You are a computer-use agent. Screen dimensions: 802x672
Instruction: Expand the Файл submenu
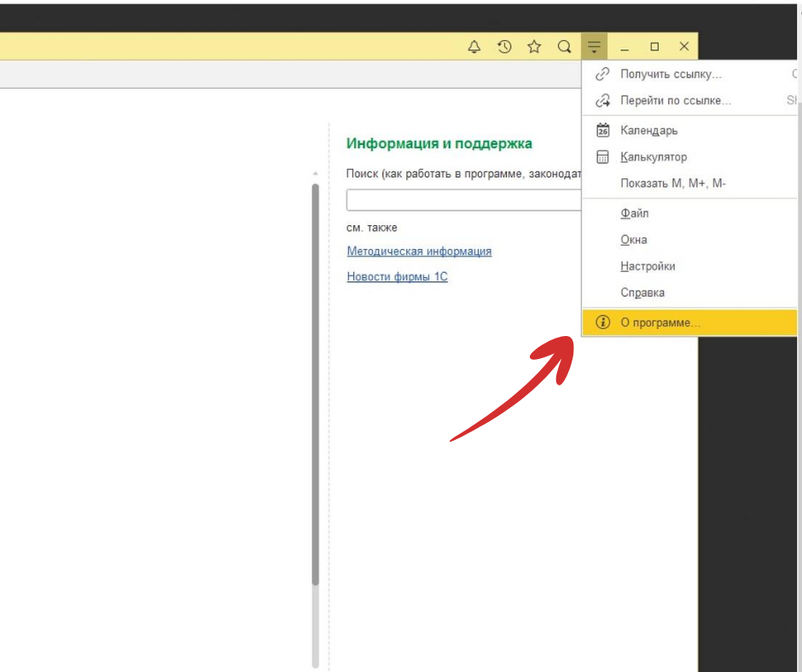[635, 213]
